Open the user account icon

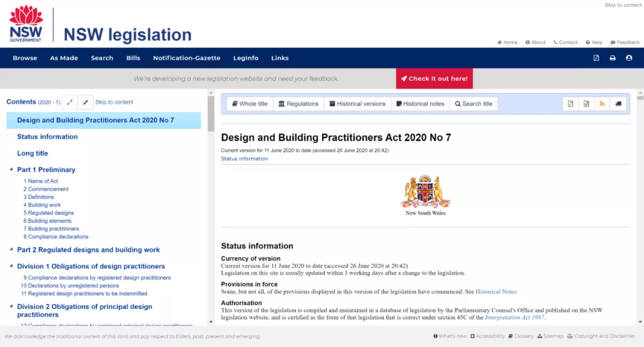click(629, 58)
